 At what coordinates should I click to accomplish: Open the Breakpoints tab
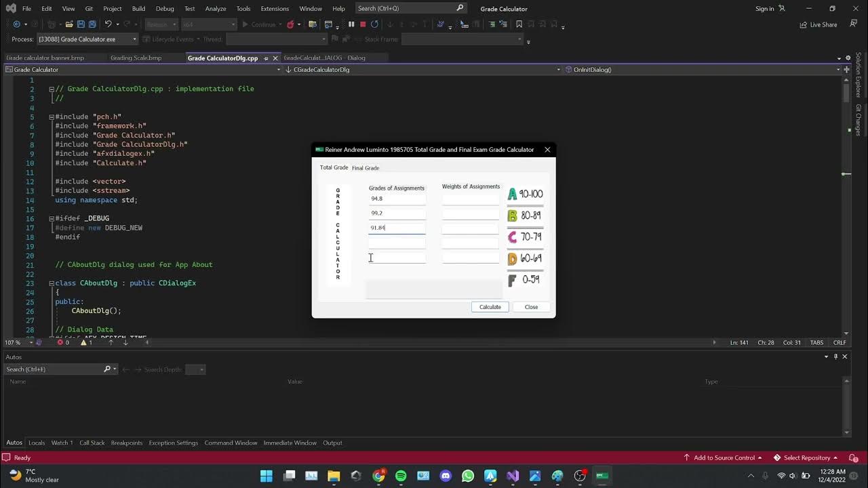point(127,443)
